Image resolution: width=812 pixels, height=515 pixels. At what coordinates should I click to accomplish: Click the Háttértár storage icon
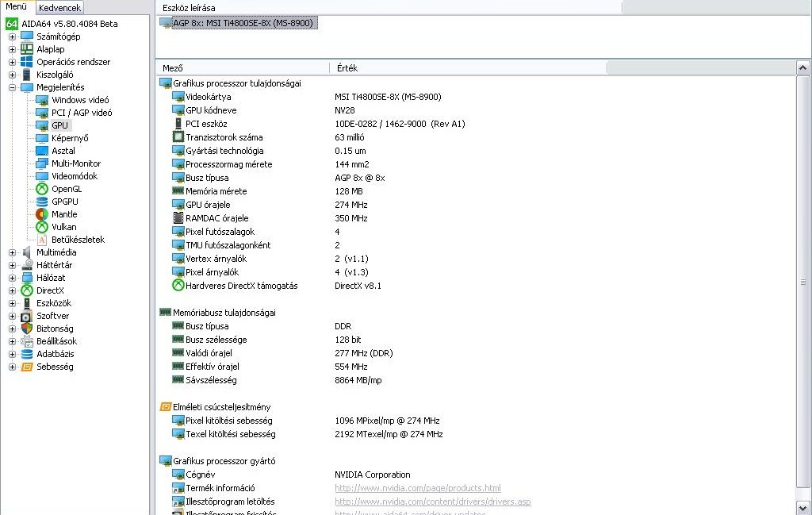[x=27, y=265]
